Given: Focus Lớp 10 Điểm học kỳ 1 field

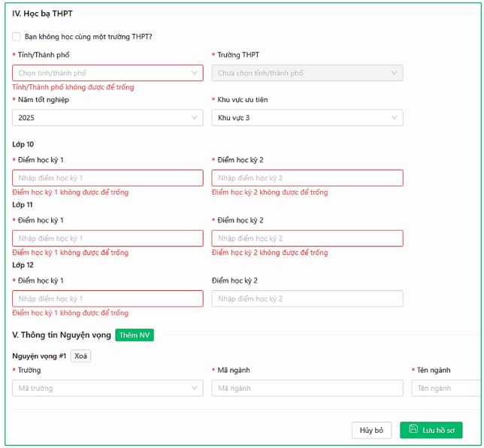Looking at the screenshot, I should point(107,178).
